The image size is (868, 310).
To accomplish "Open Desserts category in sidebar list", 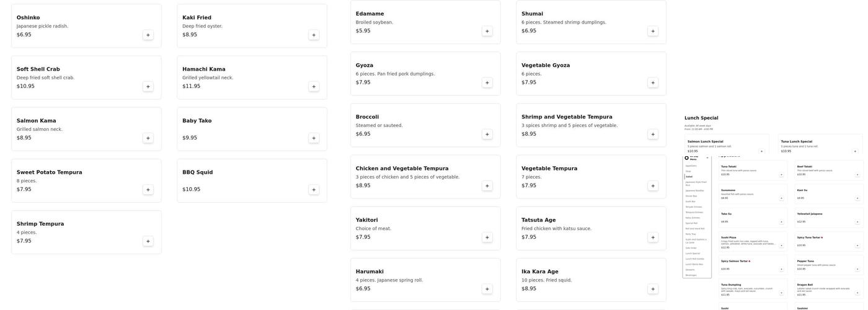I will pos(690,270).
